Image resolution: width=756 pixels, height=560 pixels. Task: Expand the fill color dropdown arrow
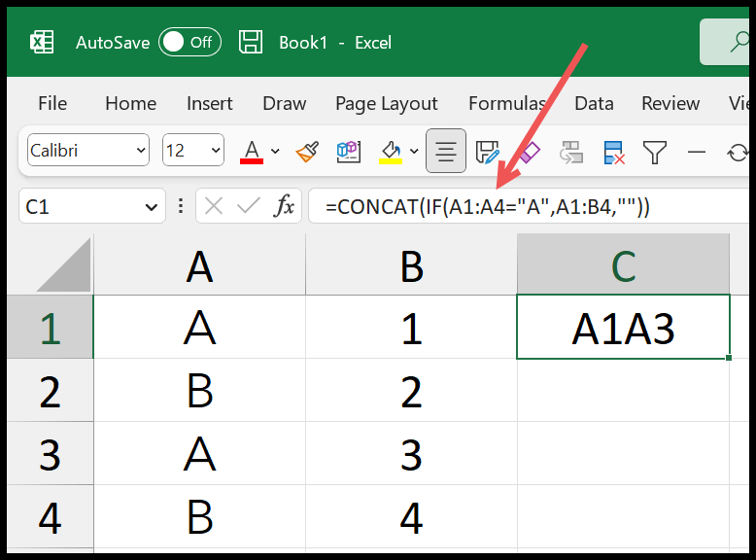pos(414,151)
